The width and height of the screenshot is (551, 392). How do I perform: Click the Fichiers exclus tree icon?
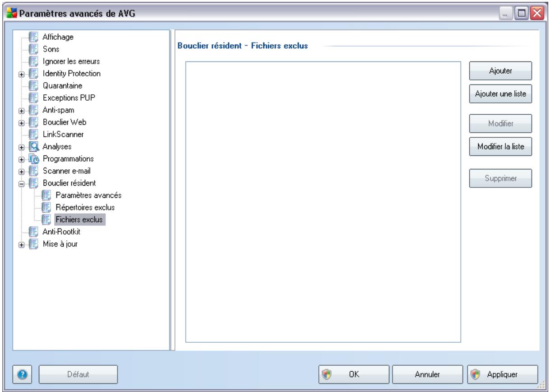tap(45, 220)
